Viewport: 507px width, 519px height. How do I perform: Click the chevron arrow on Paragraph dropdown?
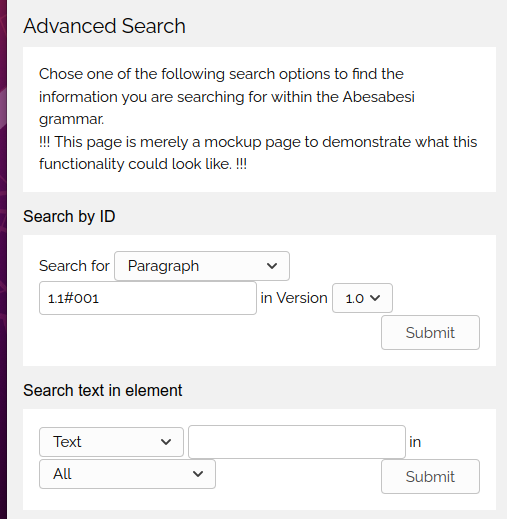click(x=272, y=266)
